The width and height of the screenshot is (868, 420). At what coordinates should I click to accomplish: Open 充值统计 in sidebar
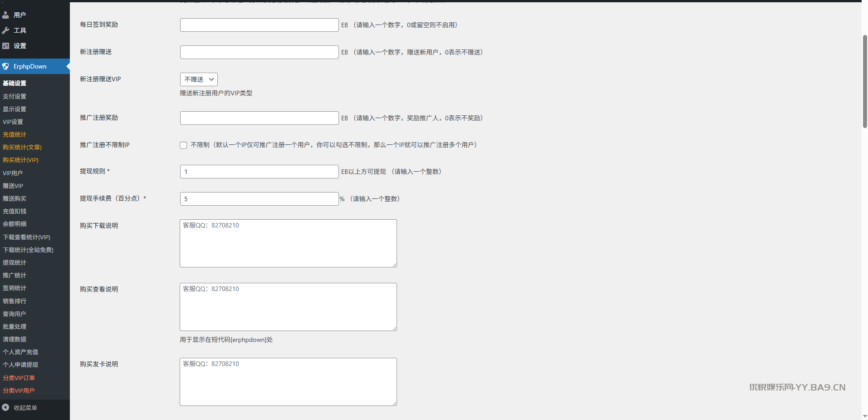click(15, 134)
